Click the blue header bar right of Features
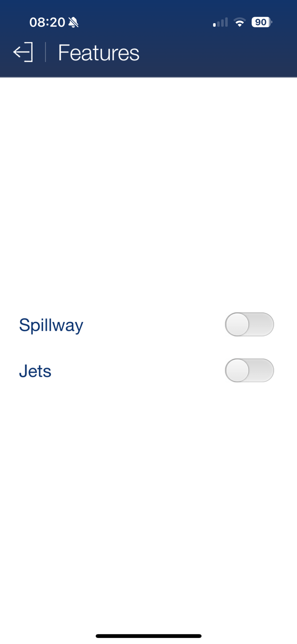 219,52
